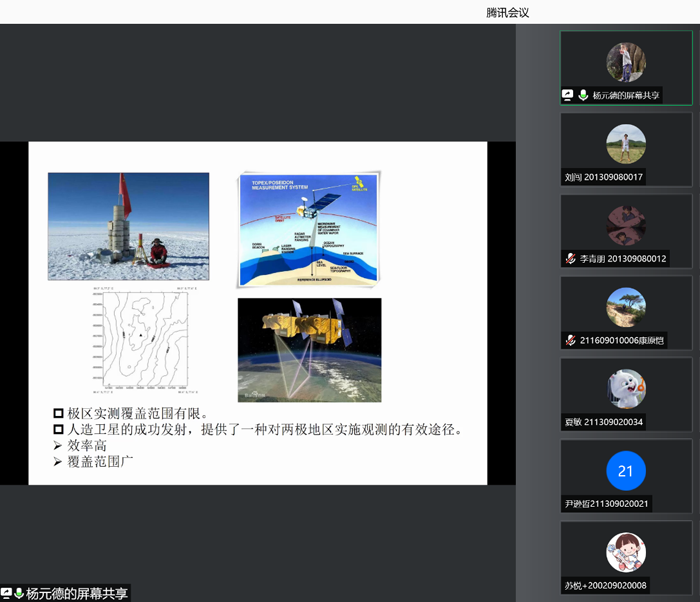The image size is (700, 602).
Task: Click the tree landscape avatar of 康原恺
Action: tap(626, 307)
